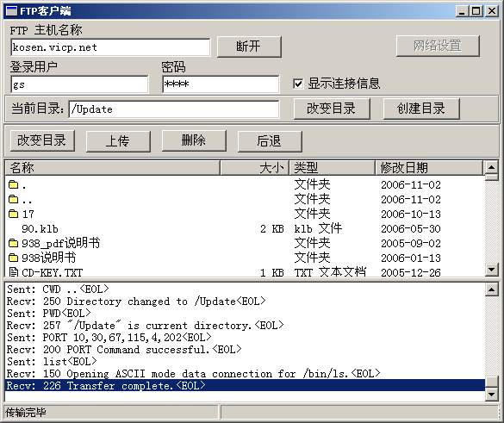This screenshot has height=423, width=504.
Task: Sort the file list by 名称 column
Action: click(112, 168)
